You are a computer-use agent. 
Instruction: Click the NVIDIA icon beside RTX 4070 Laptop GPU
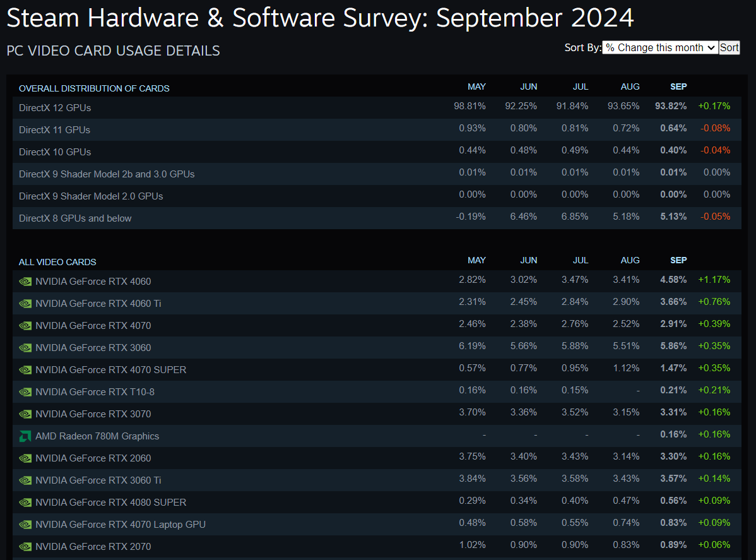click(25, 524)
